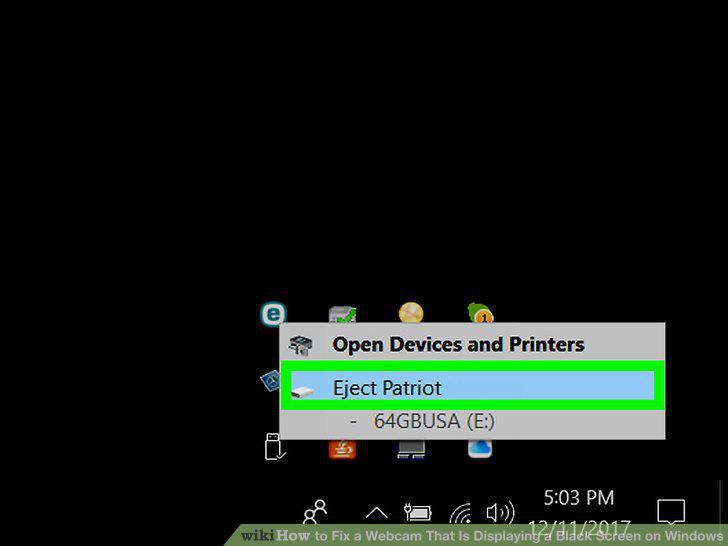Open the People icon on taskbar
728x546 pixels.
[315, 512]
